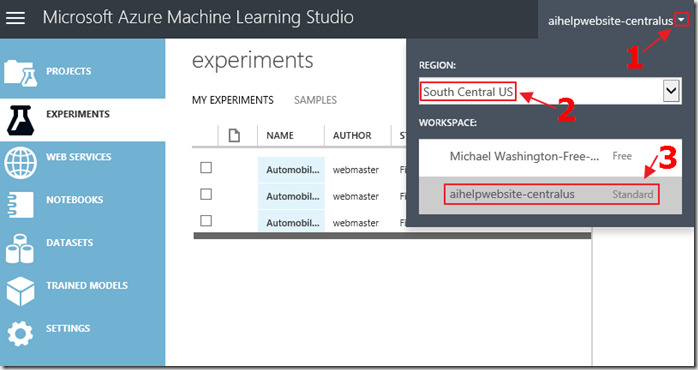Click the third row's webmaster author cell

[x=356, y=223]
